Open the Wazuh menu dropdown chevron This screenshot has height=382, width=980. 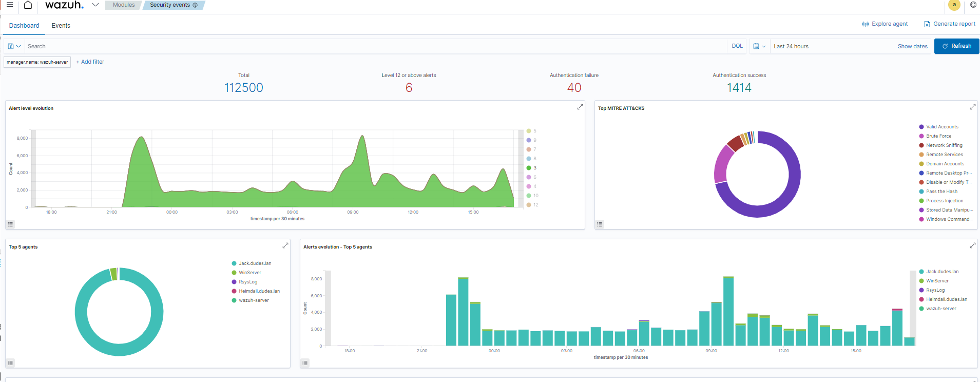pos(95,5)
